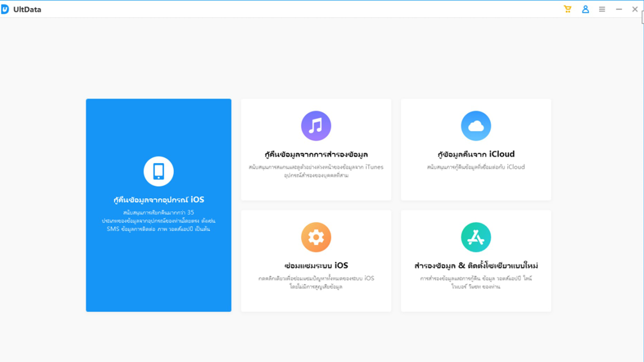Image resolution: width=644 pixels, height=362 pixels.
Task: Minimize the UltData window
Action: [619, 9]
